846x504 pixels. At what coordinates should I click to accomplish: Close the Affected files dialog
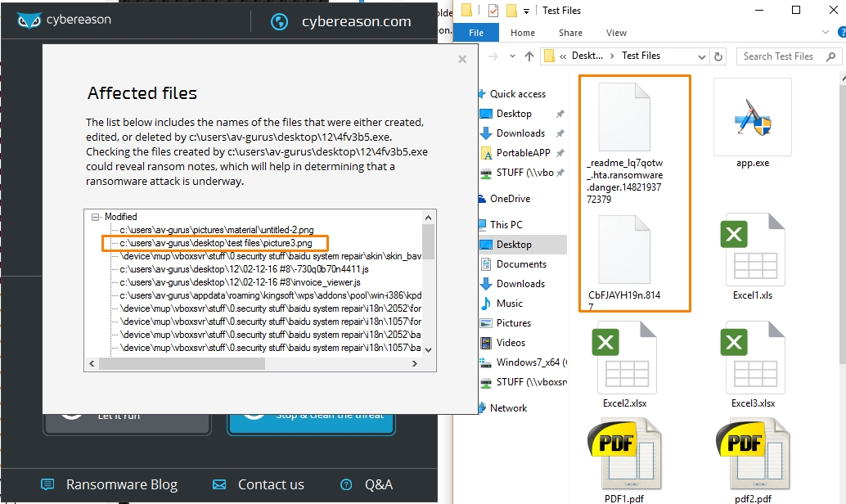pyautogui.click(x=461, y=60)
